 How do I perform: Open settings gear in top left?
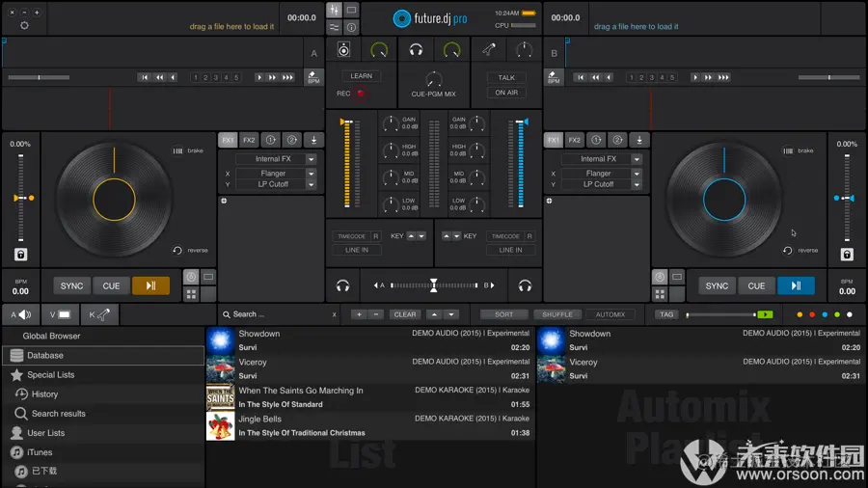pyautogui.click(x=24, y=25)
